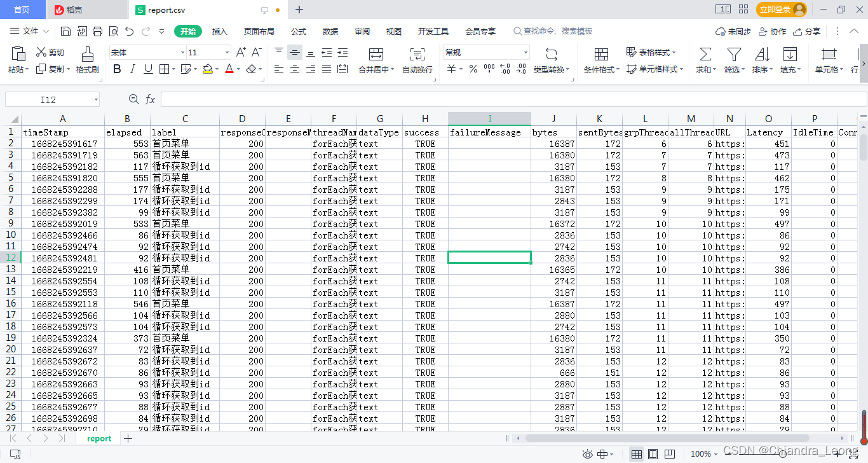Set bottom vertical alignment
Image resolution: width=868 pixels, height=463 pixels.
[x=311, y=52]
